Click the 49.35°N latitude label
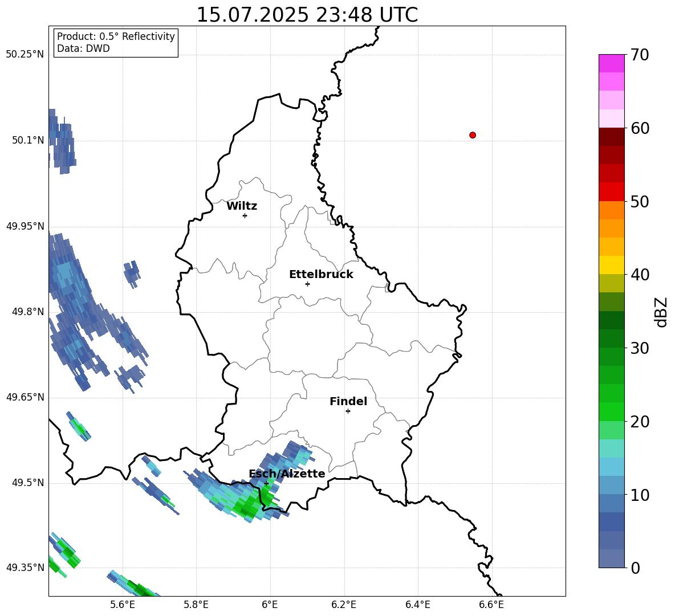This screenshot has width=675, height=616. tap(25, 568)
